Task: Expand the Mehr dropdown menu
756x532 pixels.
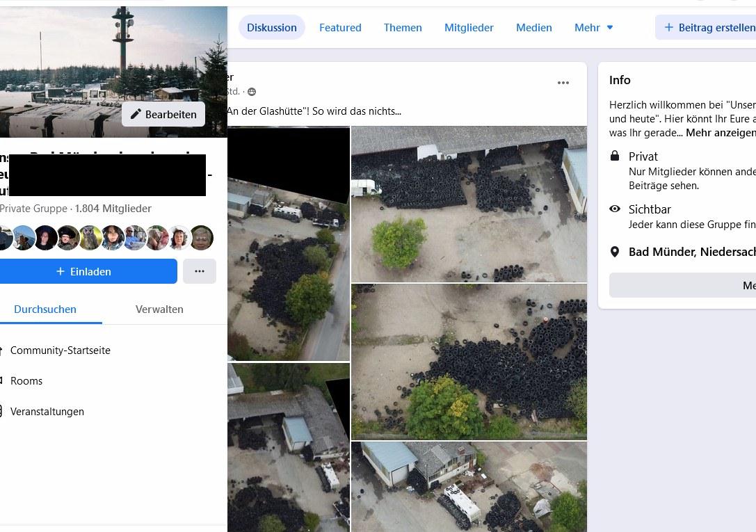Action: pyautogui.click(x=593, y=27)
